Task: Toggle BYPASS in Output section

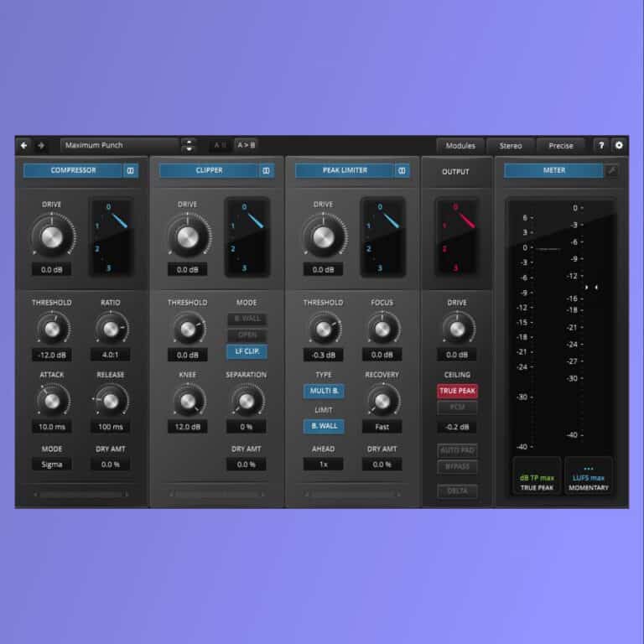Action: 457,467
